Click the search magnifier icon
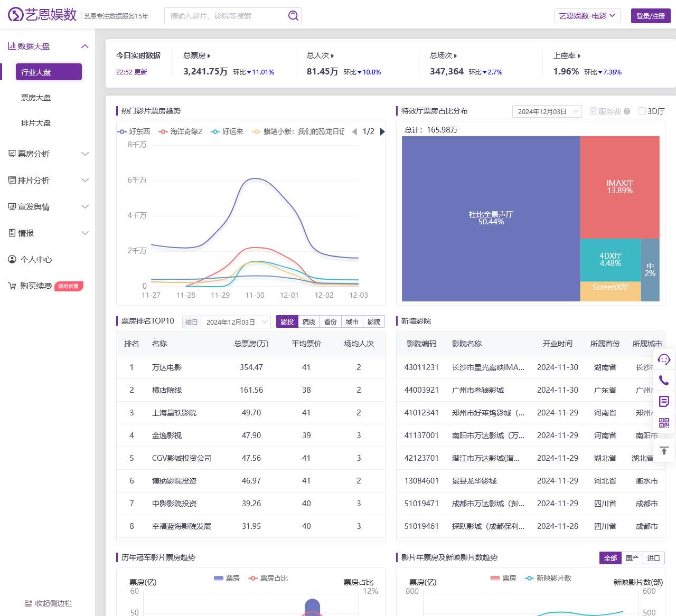Viewport: 676px width, 616px height. (x=293, y=16)
